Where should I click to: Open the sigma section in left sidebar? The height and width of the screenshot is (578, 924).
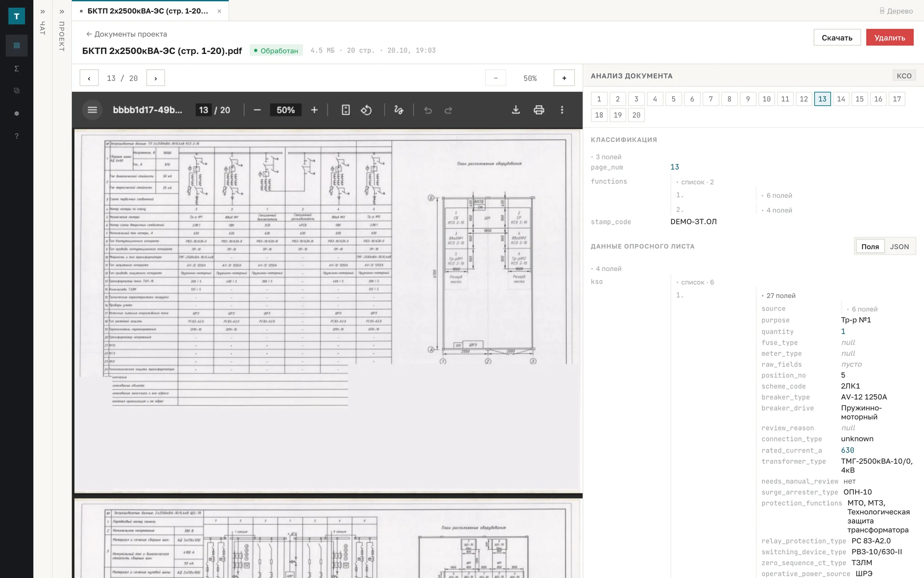[x=17, y=68]
